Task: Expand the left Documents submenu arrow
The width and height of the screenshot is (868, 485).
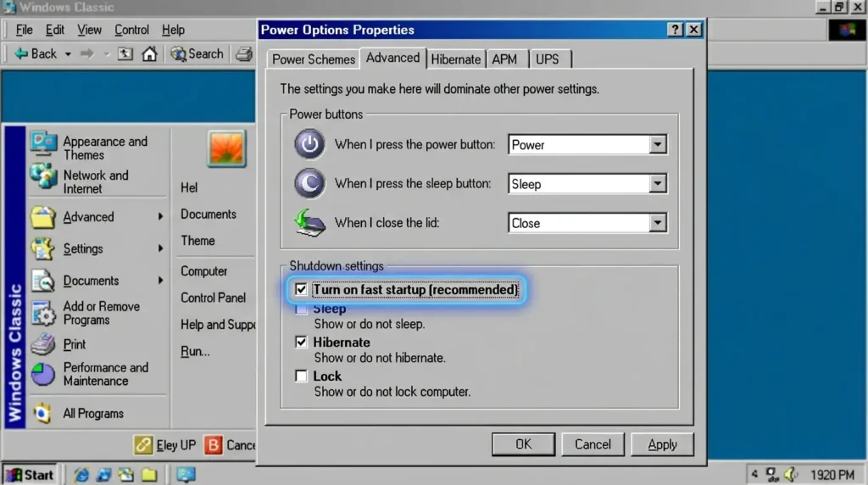Action: 160,280
